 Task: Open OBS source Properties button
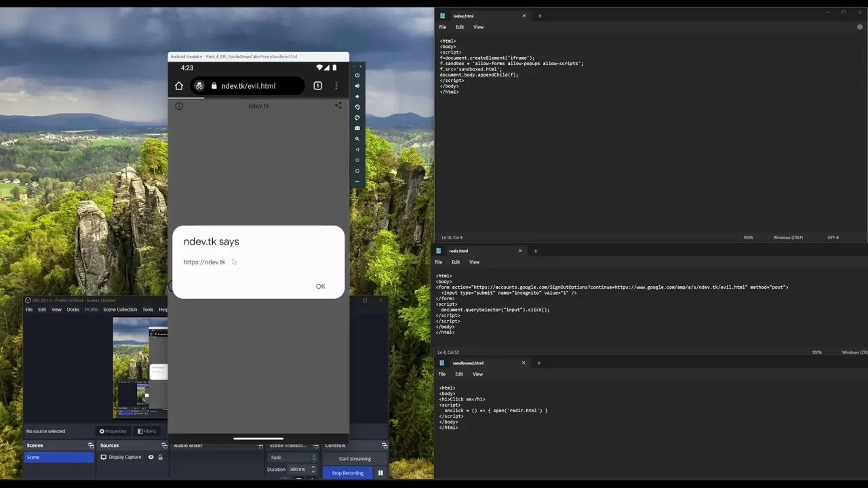point(113,431)
